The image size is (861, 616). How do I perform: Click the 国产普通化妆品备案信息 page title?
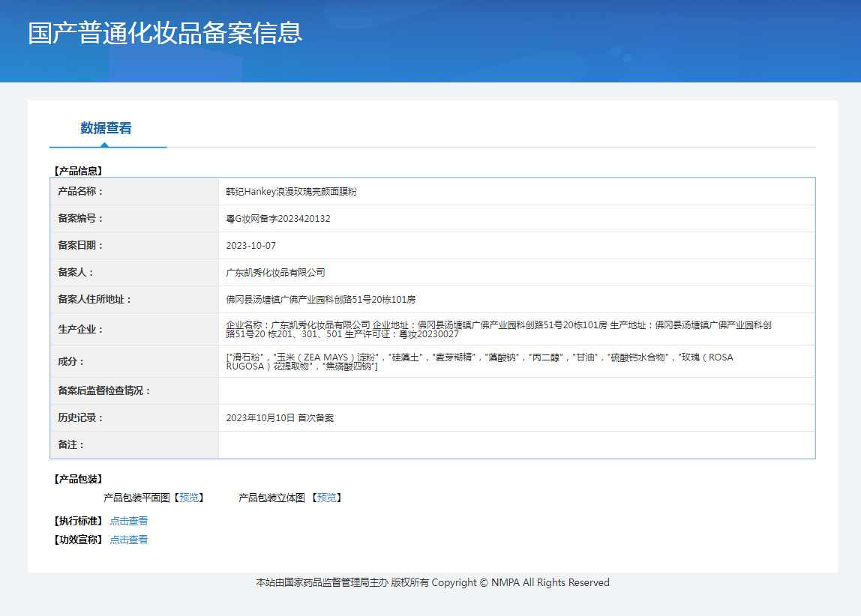click(x=165, y=33)
